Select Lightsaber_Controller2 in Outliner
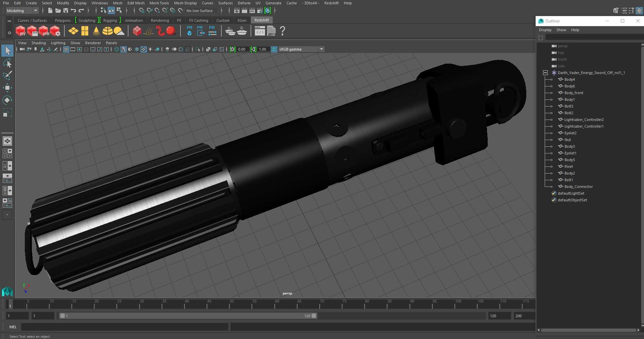 tap(584, 120)
